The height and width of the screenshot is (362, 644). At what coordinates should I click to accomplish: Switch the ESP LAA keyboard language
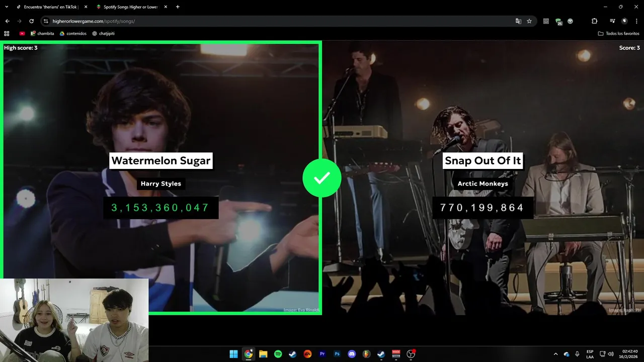pyautogui.click(x=590, y=354)
